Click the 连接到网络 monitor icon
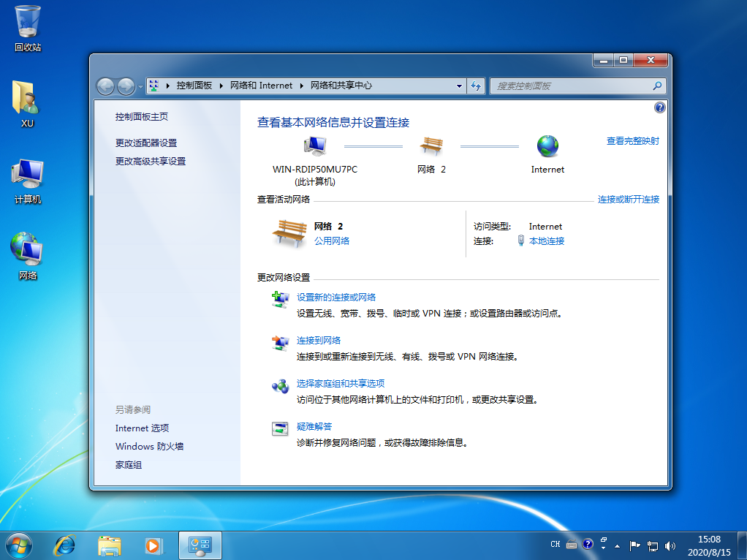The image size is (747, 560). click(280, 341)
